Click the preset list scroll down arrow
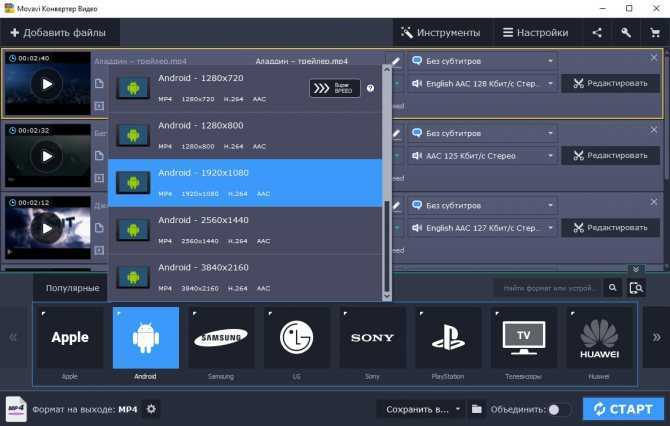The height and width of the screenshot is (426, 670). [387, 296]
